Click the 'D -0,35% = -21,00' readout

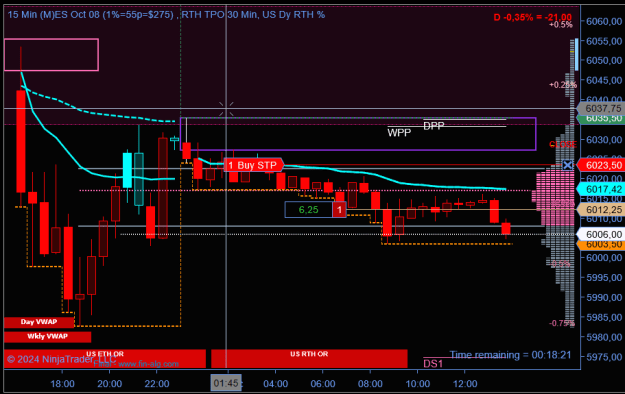533,17
